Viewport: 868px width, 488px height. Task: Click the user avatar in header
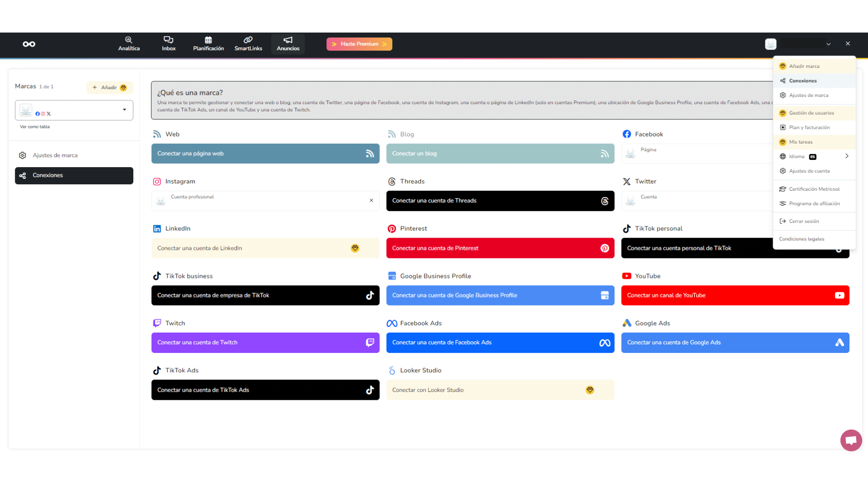(771, 44)
